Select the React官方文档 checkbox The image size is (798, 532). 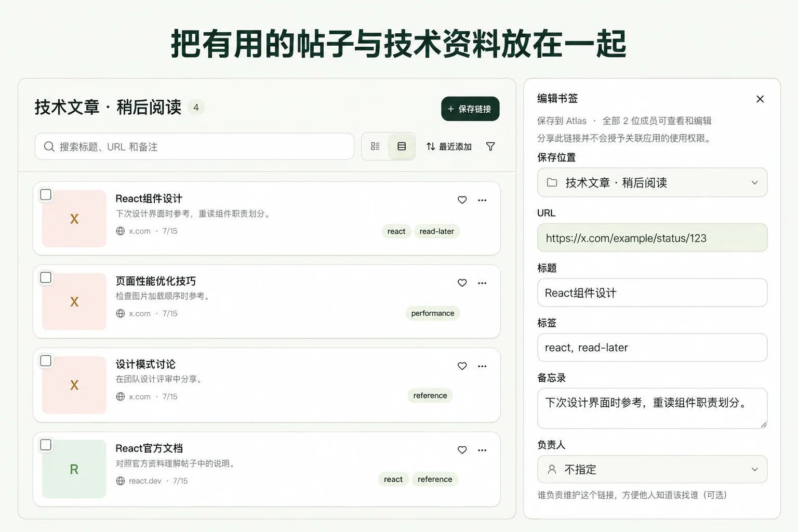click(x=46, y=445)
